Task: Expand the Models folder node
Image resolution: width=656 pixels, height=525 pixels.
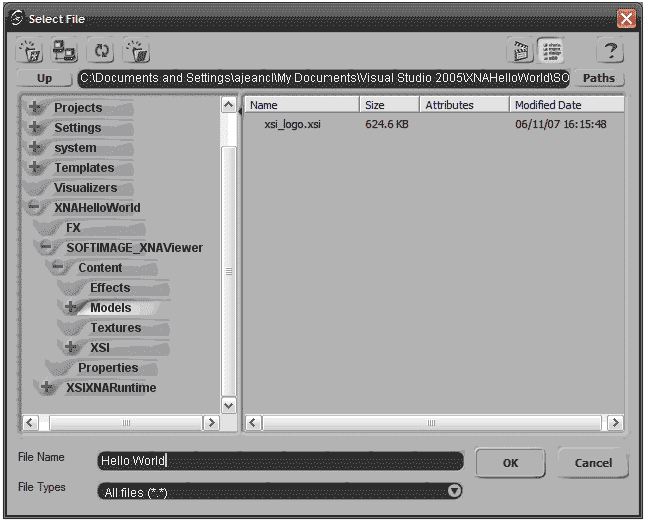Action: (71, 308)
